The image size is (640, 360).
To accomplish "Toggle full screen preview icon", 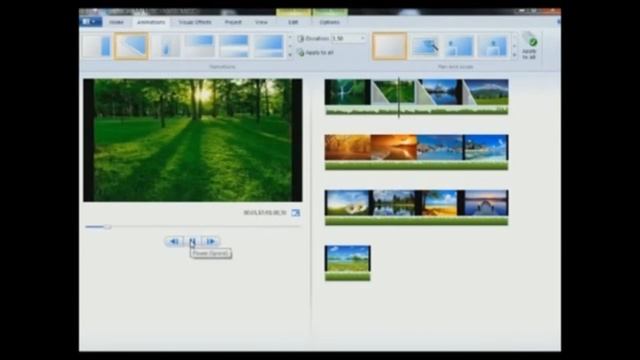I will point(296,213).
